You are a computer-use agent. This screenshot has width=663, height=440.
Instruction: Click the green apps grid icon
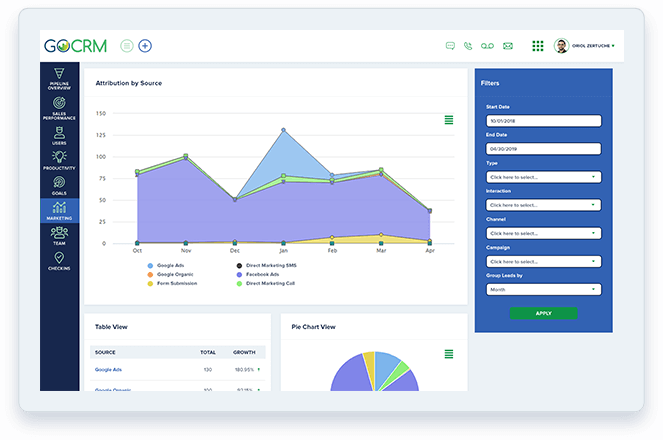click(538, 46)
